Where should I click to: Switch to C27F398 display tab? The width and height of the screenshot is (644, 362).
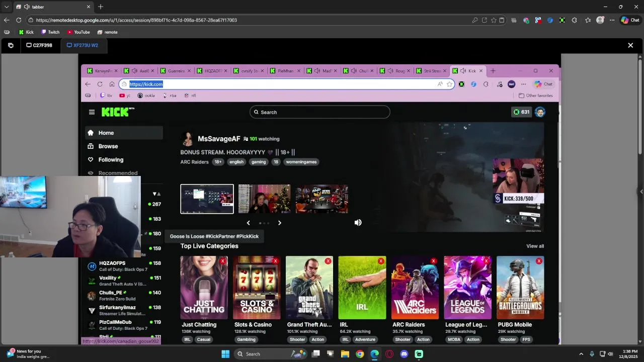[x=39, y=45]
